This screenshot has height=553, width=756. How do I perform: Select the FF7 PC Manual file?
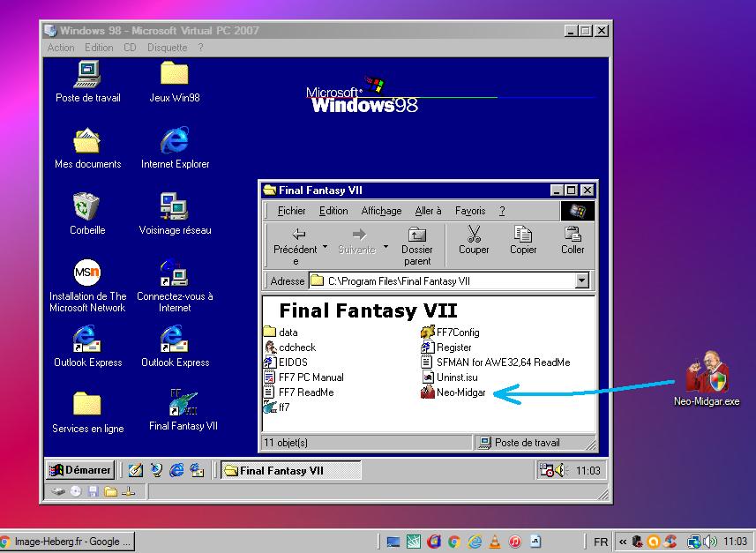[x=303, y=377]
